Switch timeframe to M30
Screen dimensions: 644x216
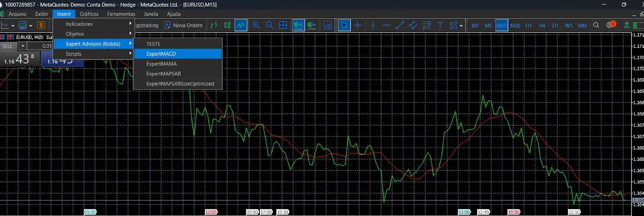pos(515,25)
